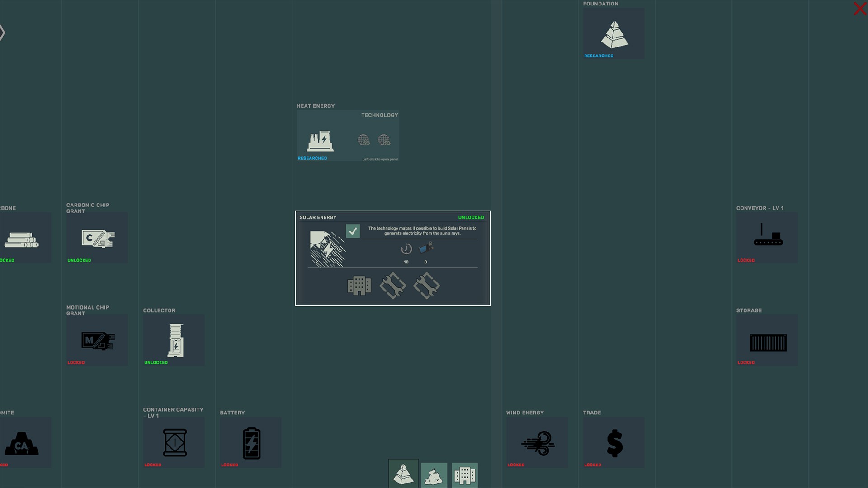Close the technology tree with red X
Viewport: 868px width, 488px height.
[x=860, y=9]
